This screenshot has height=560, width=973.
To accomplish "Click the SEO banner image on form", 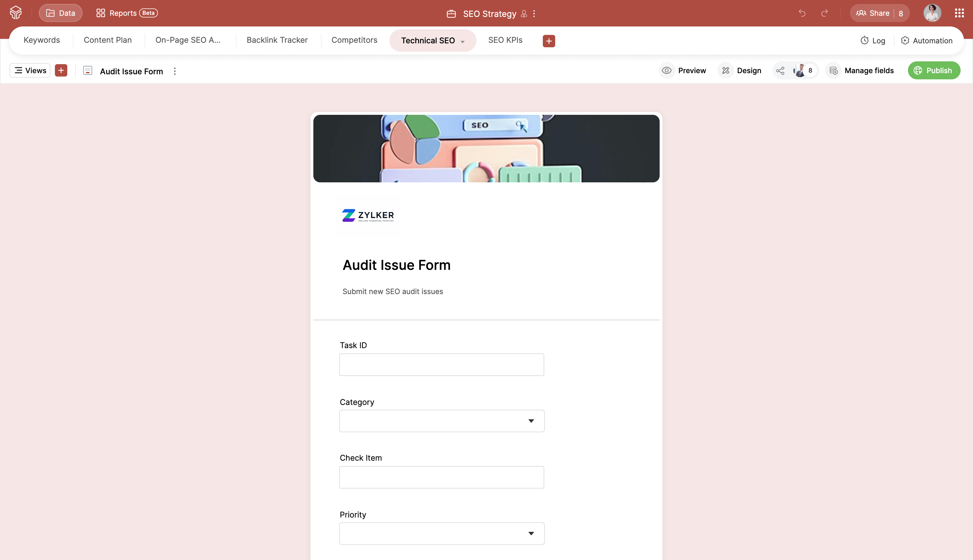I will point(486,149).
